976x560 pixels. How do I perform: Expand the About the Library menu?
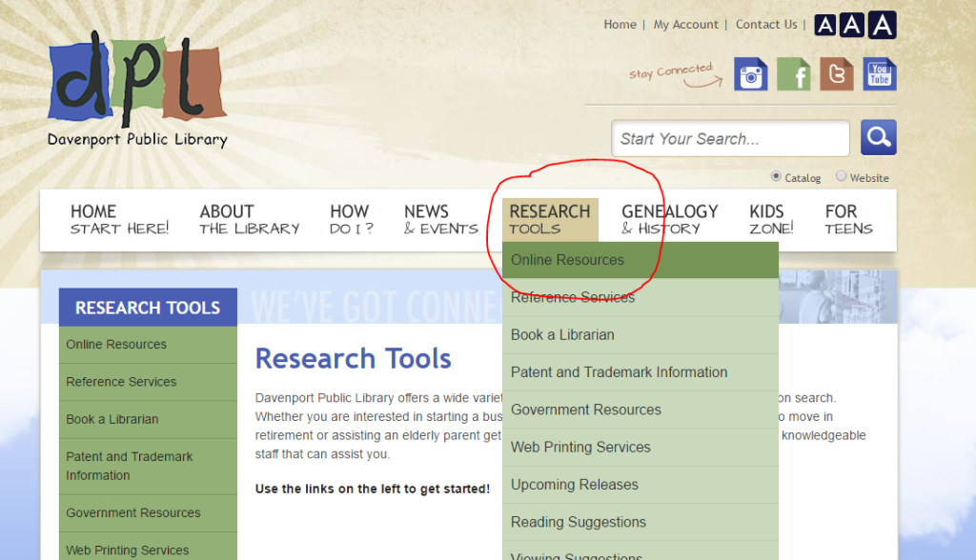point(249,219)
